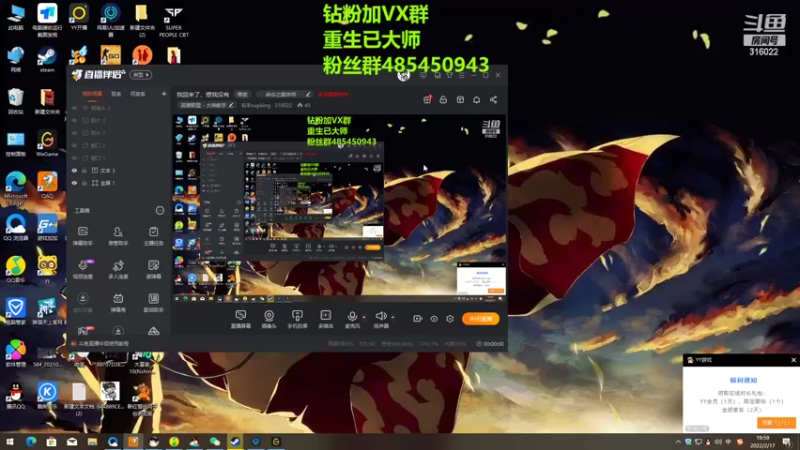
Task: Edit the game category tag pencil
Action: tap(231, 105)
